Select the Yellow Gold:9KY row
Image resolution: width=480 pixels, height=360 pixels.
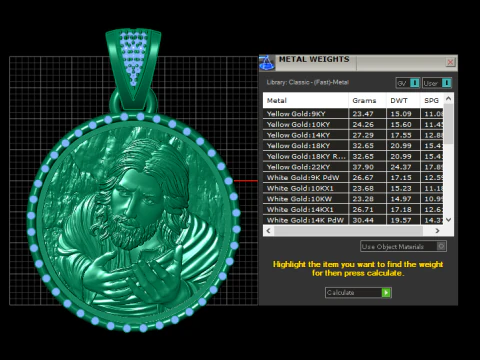tap(353, 114)
